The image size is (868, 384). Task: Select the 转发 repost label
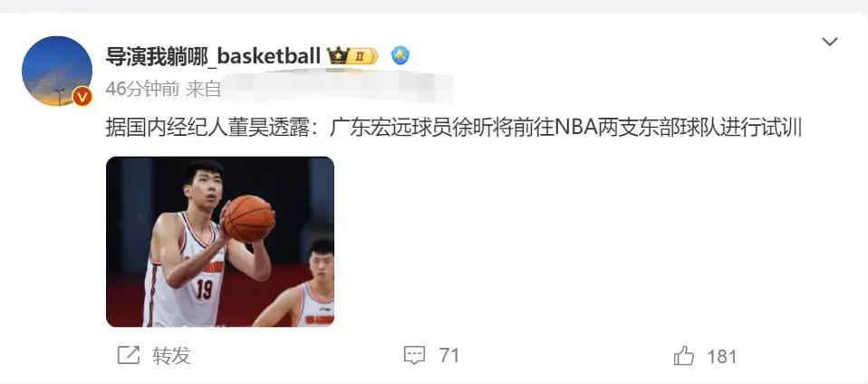(x=171, y=355)
